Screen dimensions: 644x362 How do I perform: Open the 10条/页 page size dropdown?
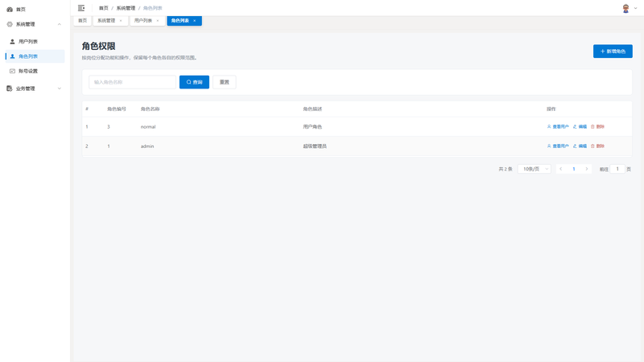[535, 169]
